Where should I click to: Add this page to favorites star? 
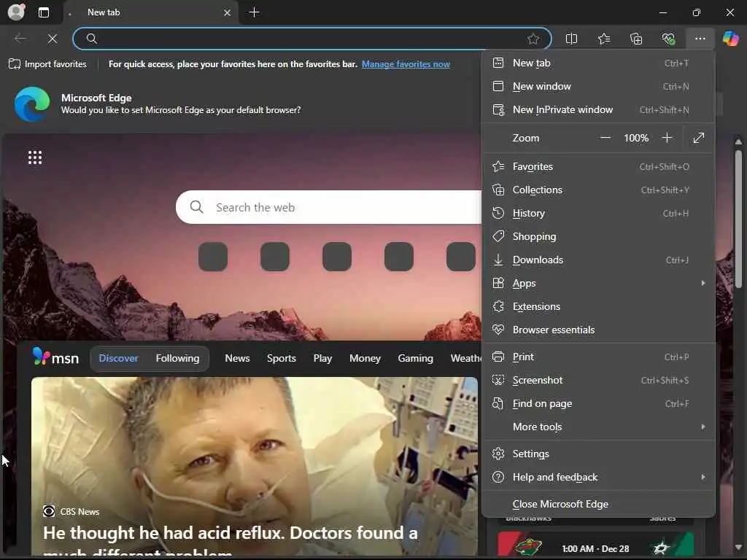pos(533,39)
